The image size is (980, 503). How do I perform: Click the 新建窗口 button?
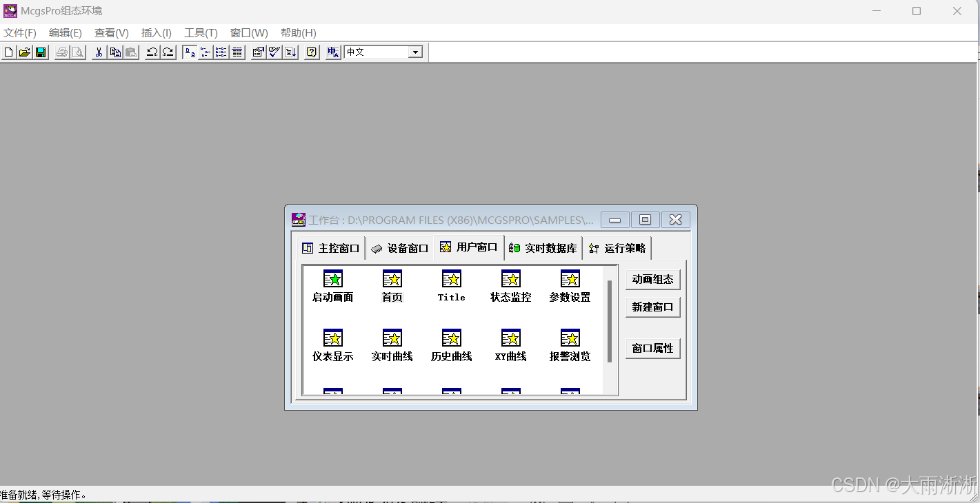point(652,307)
